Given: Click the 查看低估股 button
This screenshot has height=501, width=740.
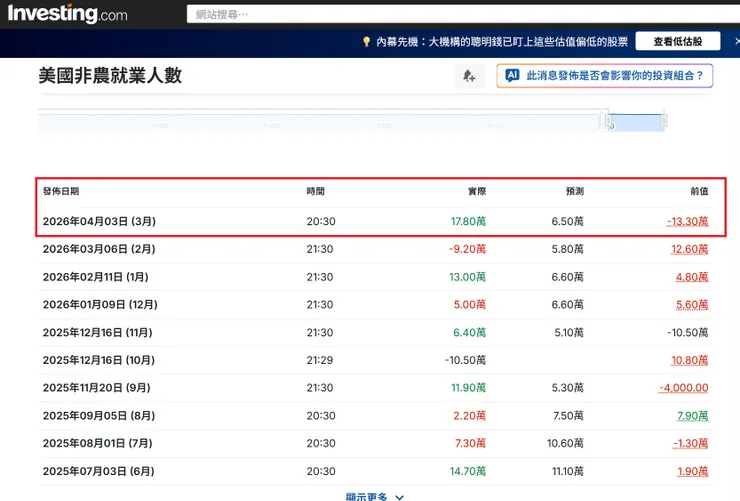Looking at the screenshot, I should [x=678, y=42].
